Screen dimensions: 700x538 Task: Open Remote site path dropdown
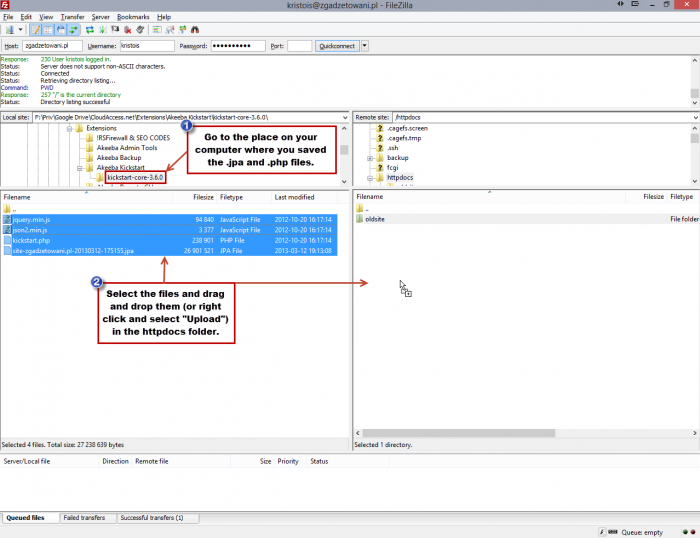[696, 117]
